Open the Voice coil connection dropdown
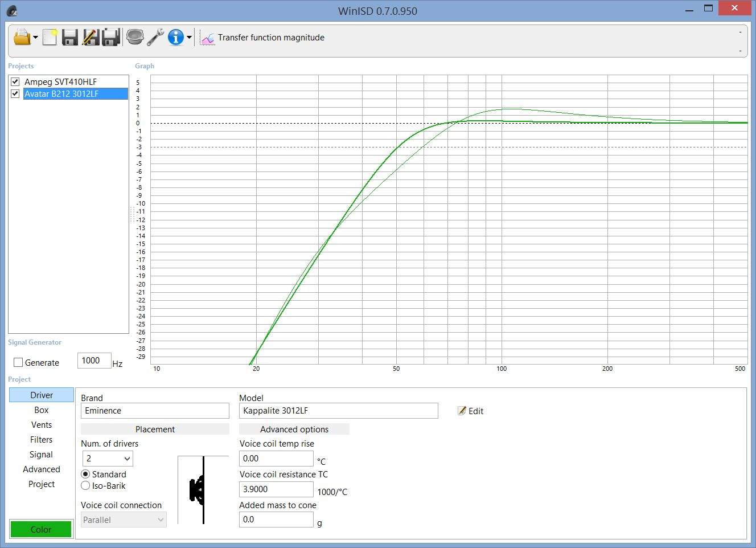Screen dimensions: 756x548 click(124, 520)
